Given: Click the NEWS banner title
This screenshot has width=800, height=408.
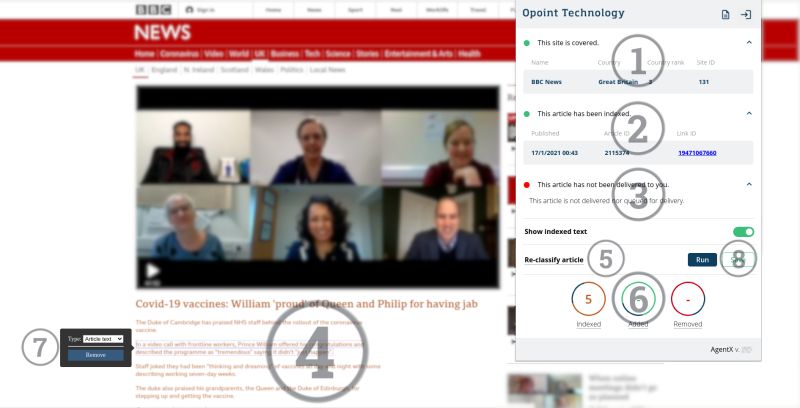Looking at the screenshot, I should (162, 33).
